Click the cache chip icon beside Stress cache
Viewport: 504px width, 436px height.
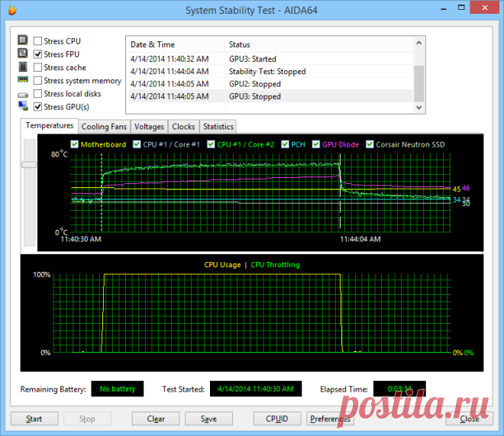point(23,67)
